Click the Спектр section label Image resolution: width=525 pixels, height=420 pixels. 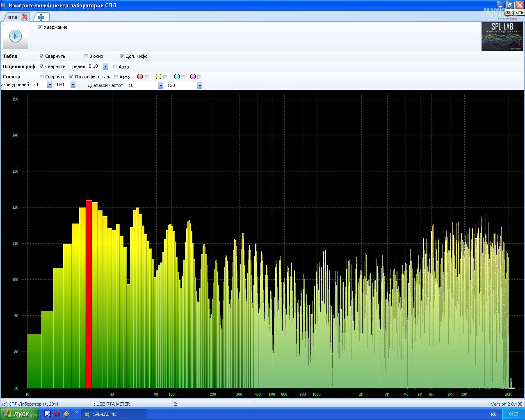click(x=11, y=77)
